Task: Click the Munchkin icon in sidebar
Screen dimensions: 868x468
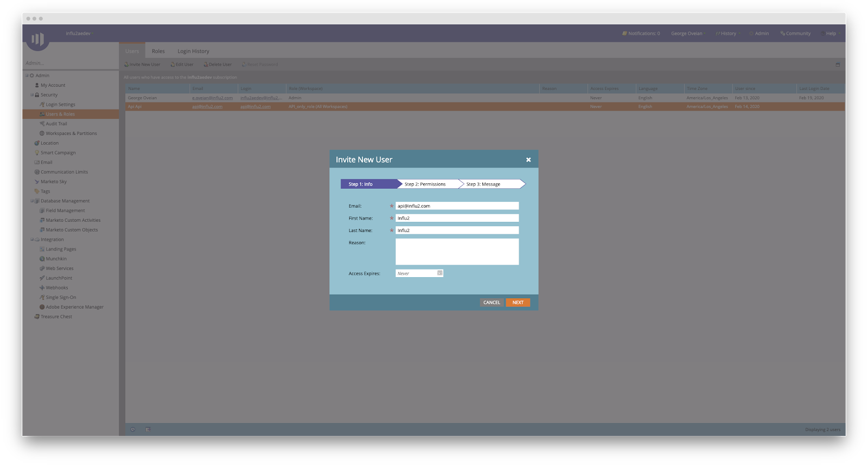Action: pyautogui.click(x=42, y=259)
